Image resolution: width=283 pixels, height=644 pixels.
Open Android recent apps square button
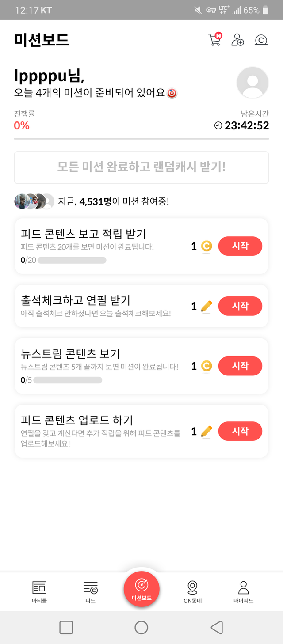click(x=66, y=627)
